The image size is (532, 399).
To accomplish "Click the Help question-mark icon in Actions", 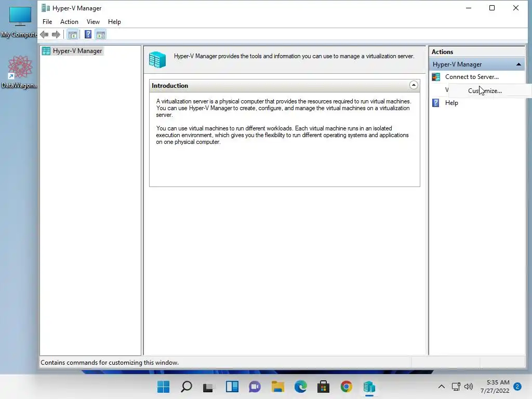I will click(436, 103).
